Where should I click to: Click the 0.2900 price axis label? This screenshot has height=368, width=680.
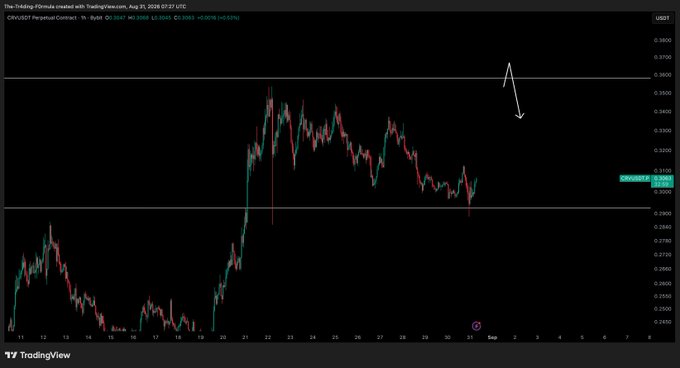[x=662, y=214]
